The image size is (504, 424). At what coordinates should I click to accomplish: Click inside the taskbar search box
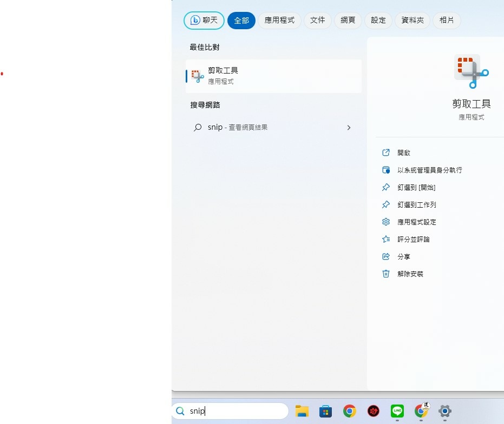coord(233,411)
